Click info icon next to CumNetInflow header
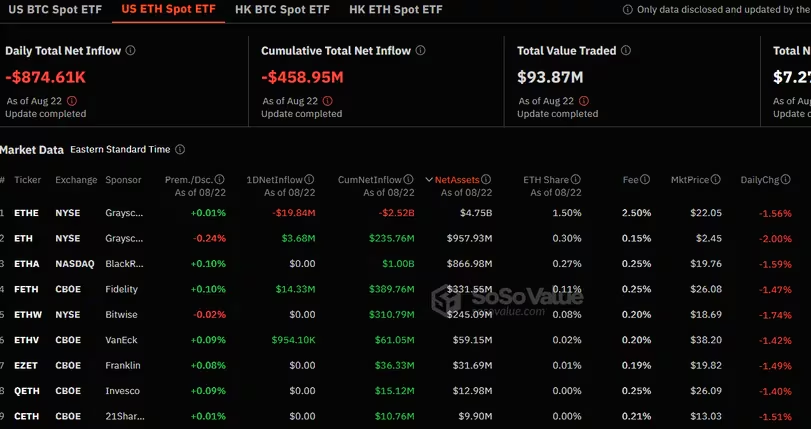 click(408, 180)
